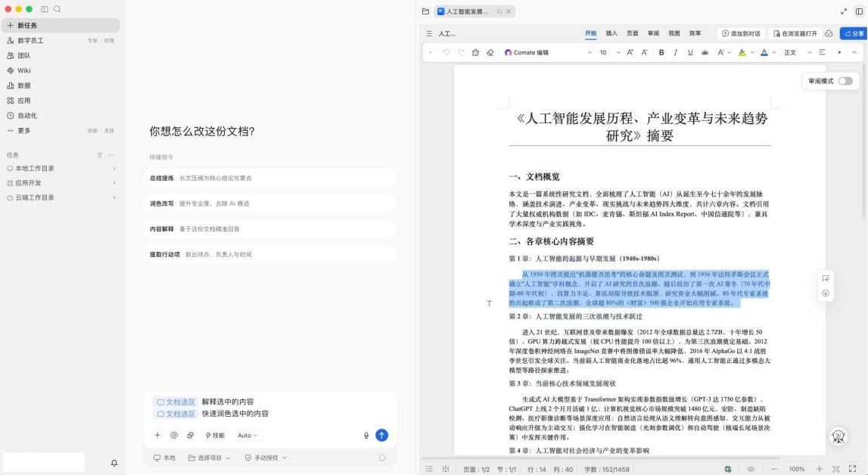Toggle underline formatting
Viewport: 868px width, 475px height.
click(x=690, y=52)
